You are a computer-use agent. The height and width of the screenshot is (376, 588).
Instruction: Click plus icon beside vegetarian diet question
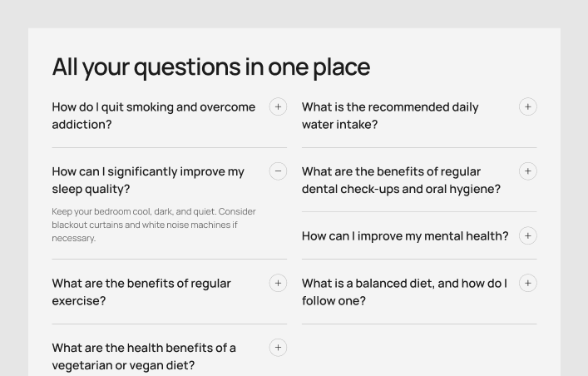click(278, 347)
